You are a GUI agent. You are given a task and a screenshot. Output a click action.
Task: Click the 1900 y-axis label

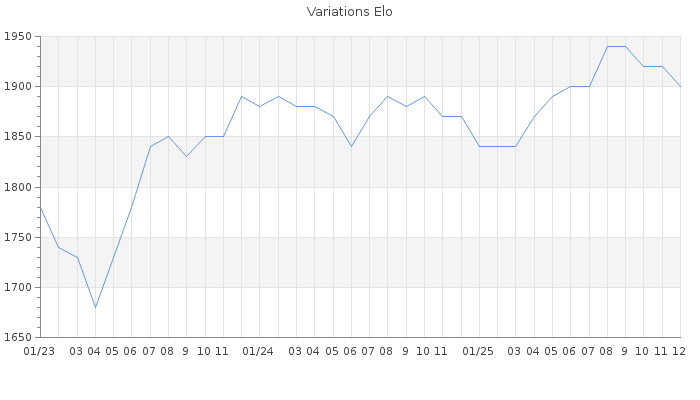point(17,87)
